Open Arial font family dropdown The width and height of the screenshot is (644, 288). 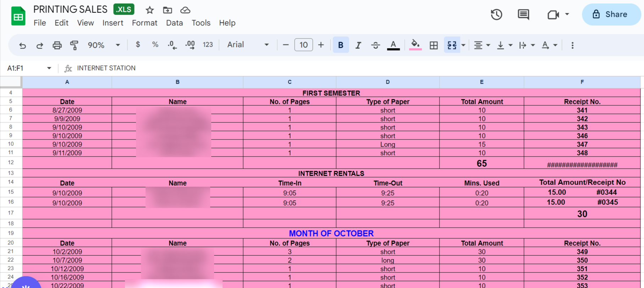(x=248, y=45)
